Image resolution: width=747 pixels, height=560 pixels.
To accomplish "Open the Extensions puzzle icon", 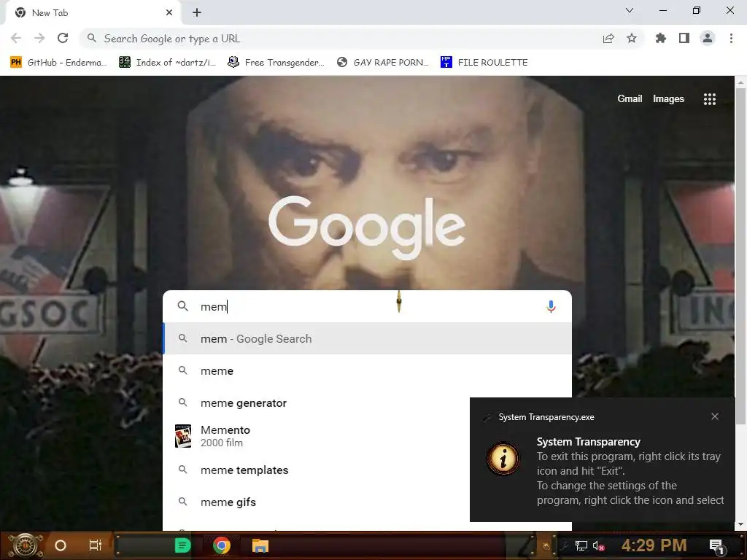I will pos(661,39).
